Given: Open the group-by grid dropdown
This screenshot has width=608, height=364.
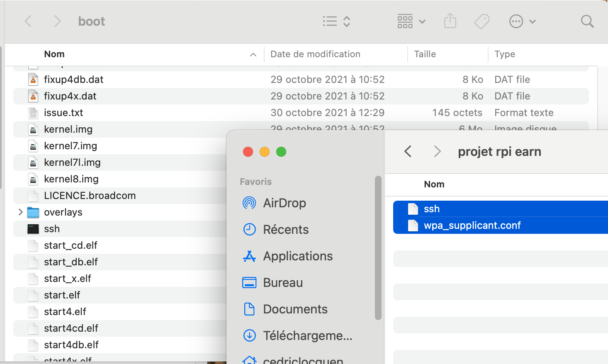Looking at the screenshot, I should click(x=411, y=21).
